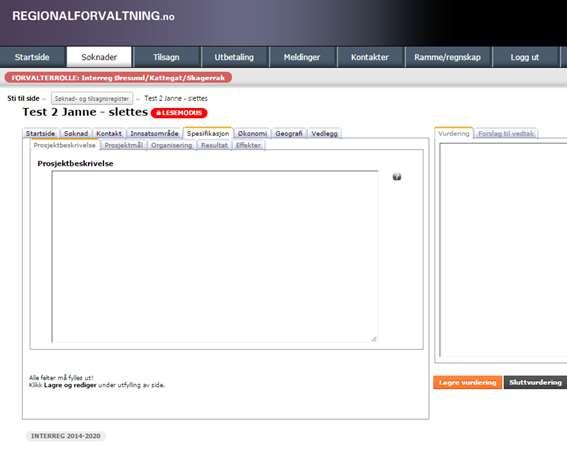Select Kontakter in the navigation bar
This screenshot has width=567, height=457.
point(370,57)
